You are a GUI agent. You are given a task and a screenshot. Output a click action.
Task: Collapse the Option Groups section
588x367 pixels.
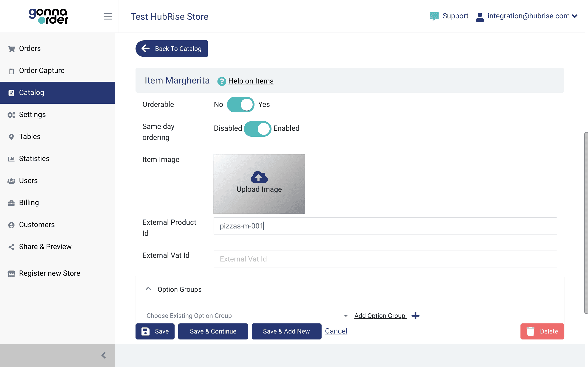(x=148, y=289)
